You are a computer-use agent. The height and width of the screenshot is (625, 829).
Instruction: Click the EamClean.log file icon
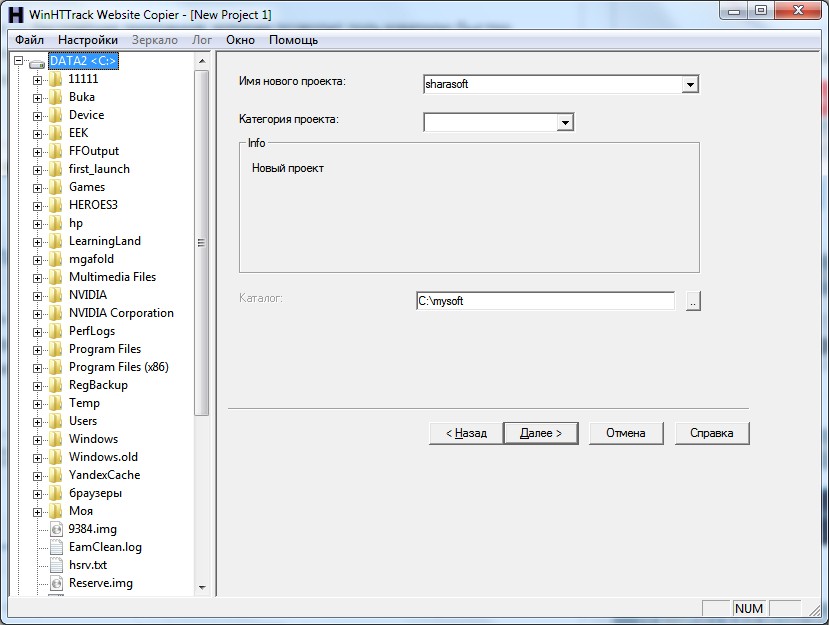click(x=57, y=547)
